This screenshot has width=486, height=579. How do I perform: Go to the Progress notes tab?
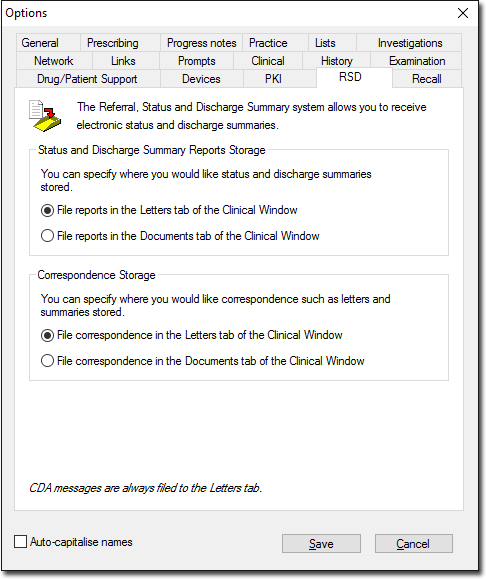[202, 43]
